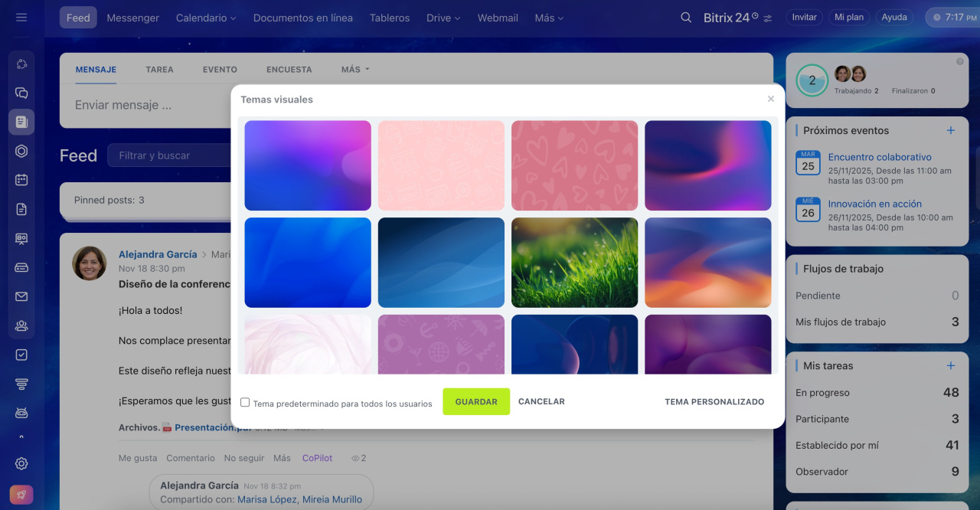Open Messenger from top menu

(133, 18)
